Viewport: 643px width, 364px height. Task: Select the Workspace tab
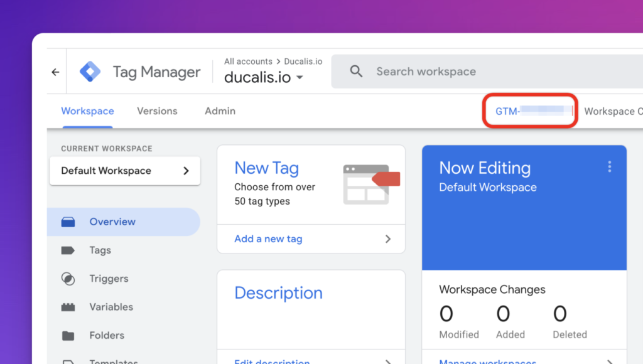(87, 111)
